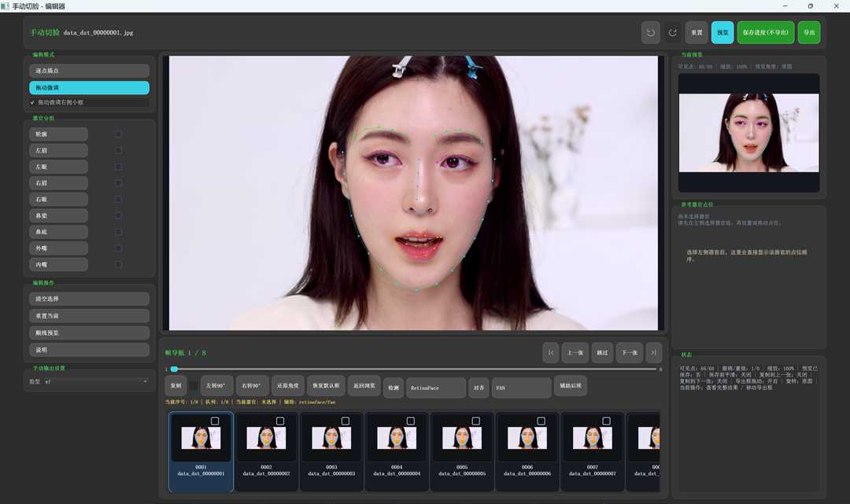Open the FAN alignment dropdown
The image size is (850, 504).
[522, 388]
